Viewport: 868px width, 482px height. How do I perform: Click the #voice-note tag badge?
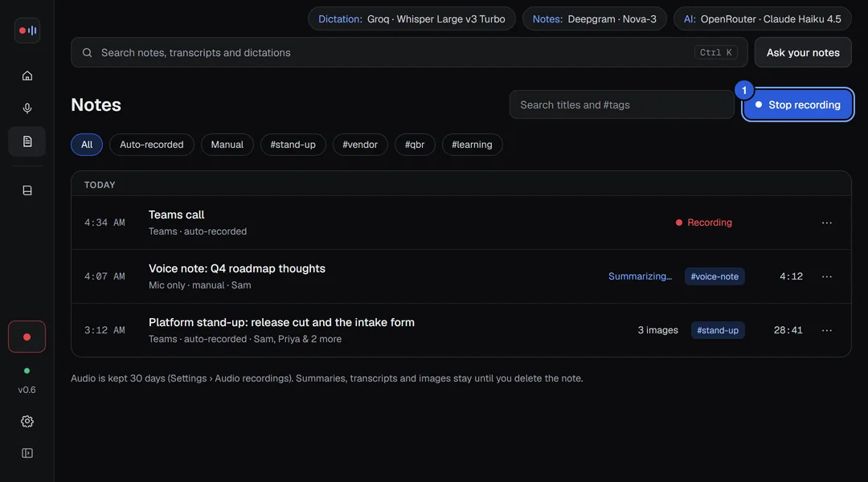pos(714,276)
